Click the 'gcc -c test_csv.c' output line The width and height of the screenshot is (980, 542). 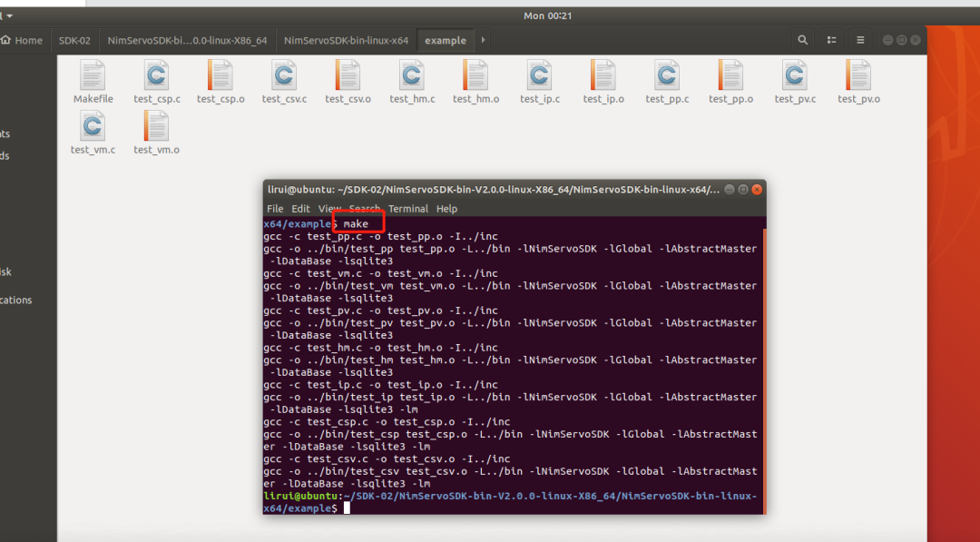387,458
